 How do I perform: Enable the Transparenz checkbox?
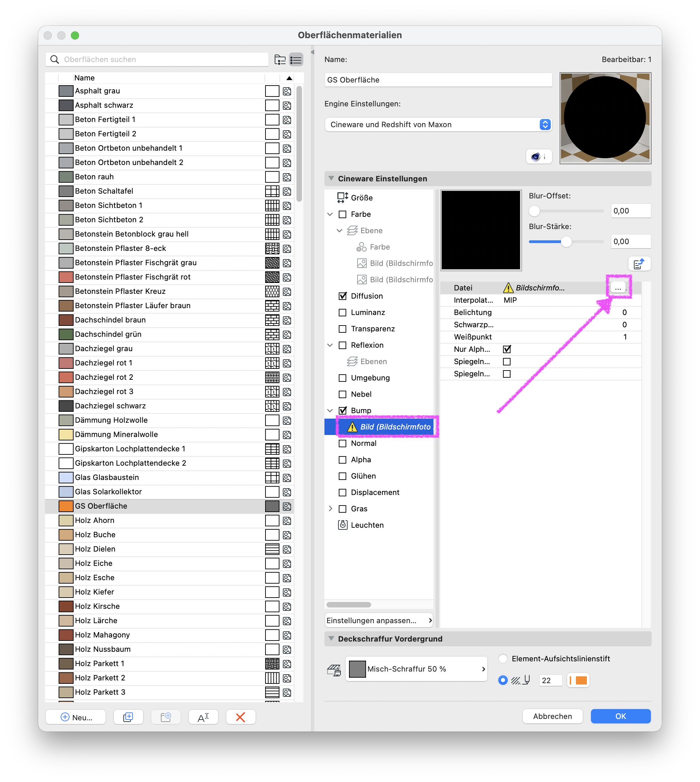point(342,329)
